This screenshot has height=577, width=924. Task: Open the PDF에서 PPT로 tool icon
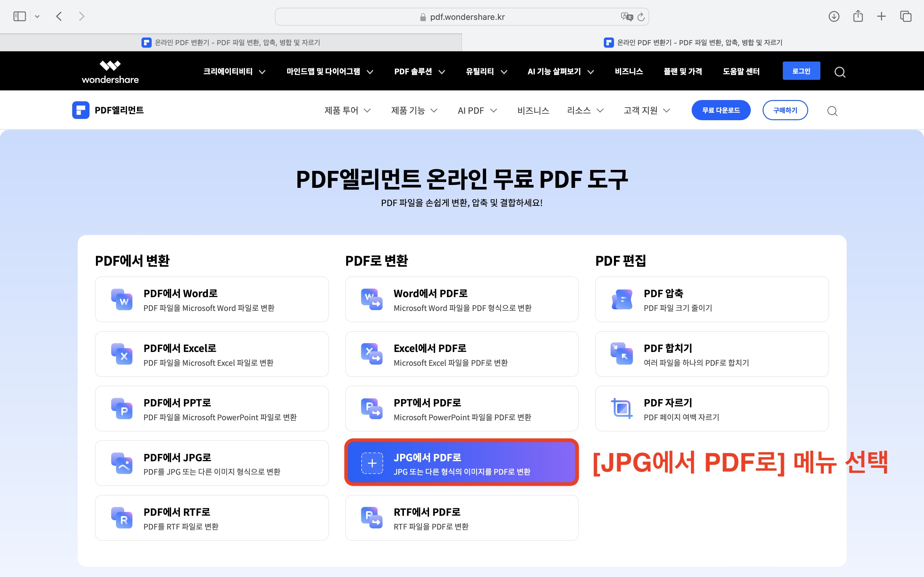[123, 409]
